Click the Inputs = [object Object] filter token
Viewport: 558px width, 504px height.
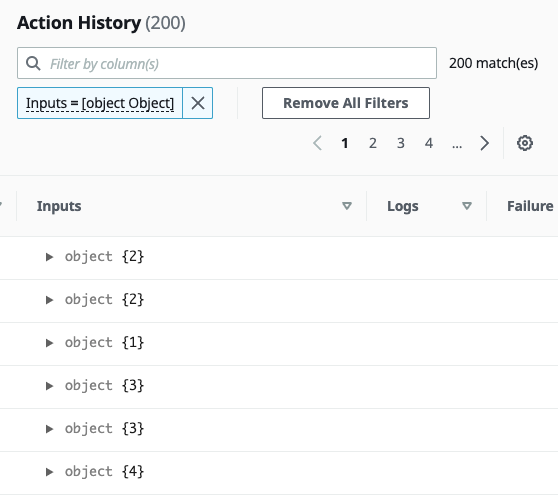pos(100,103)
